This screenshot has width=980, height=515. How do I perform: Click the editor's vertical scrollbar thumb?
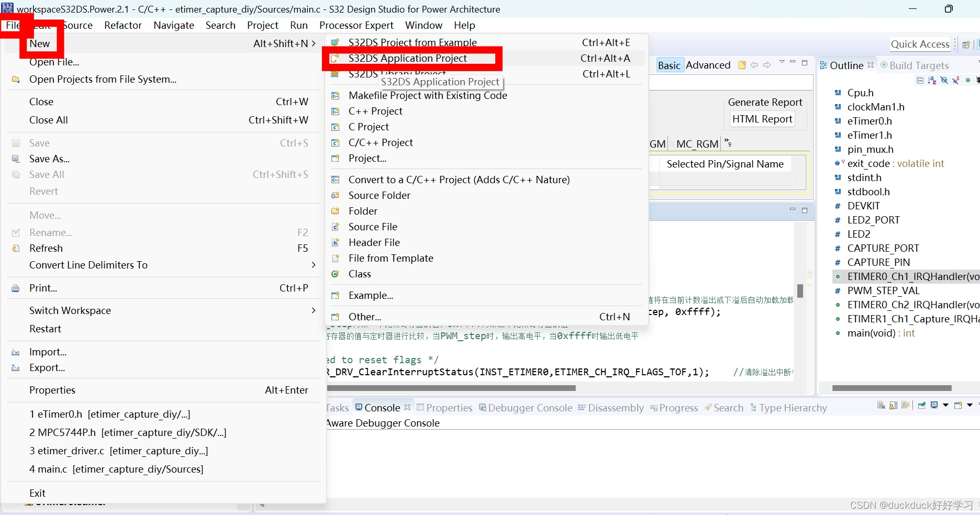tap(800, 290)
